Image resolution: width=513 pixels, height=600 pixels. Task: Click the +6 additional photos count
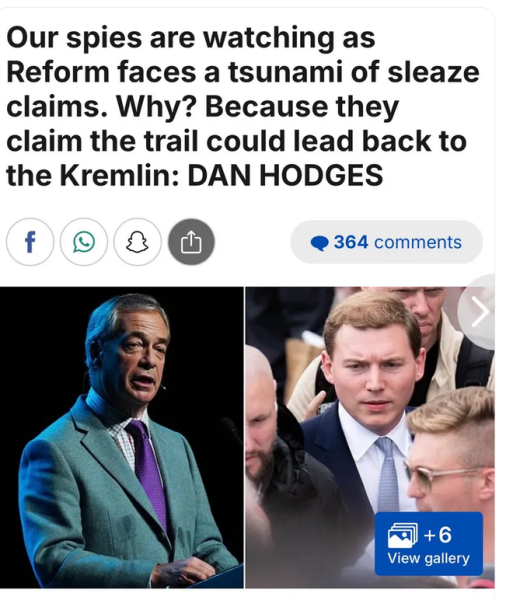click(438, 534)
